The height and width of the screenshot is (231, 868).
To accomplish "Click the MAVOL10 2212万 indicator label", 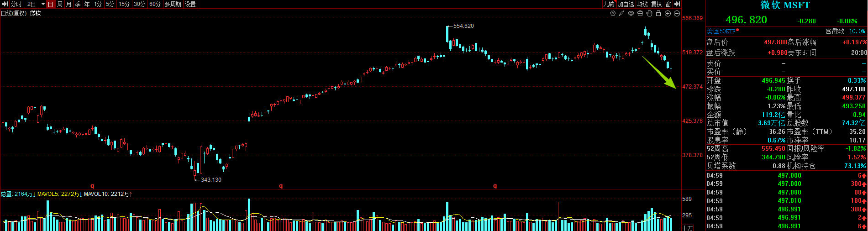I will coord(108,194).
